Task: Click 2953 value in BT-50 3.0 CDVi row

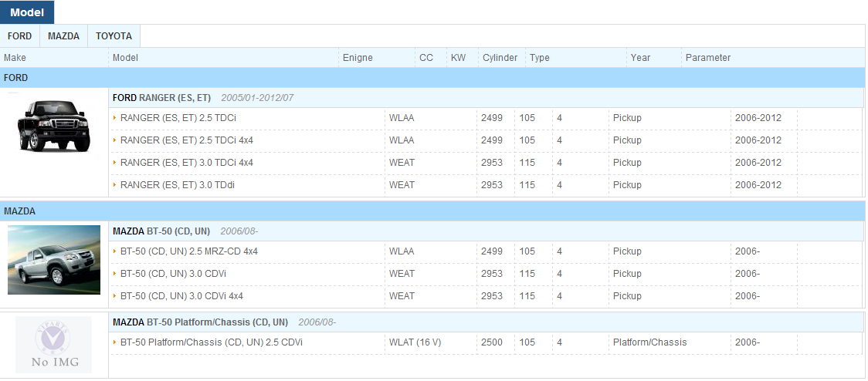Action: pyautogui.click(x=492, y=274)
